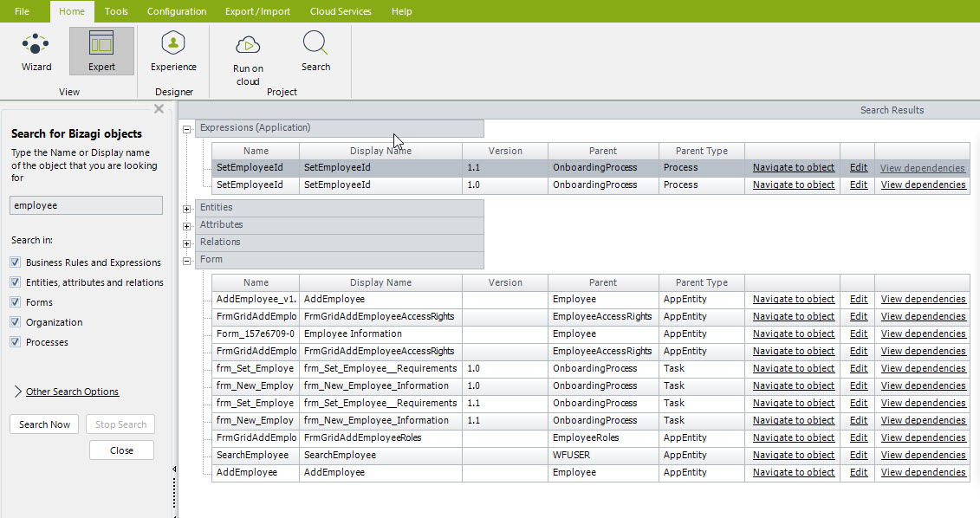The image size is (980, 518).
Task: Navigate to object for frm_New_Employee_Information 1.0
Action: click(793, 385)
